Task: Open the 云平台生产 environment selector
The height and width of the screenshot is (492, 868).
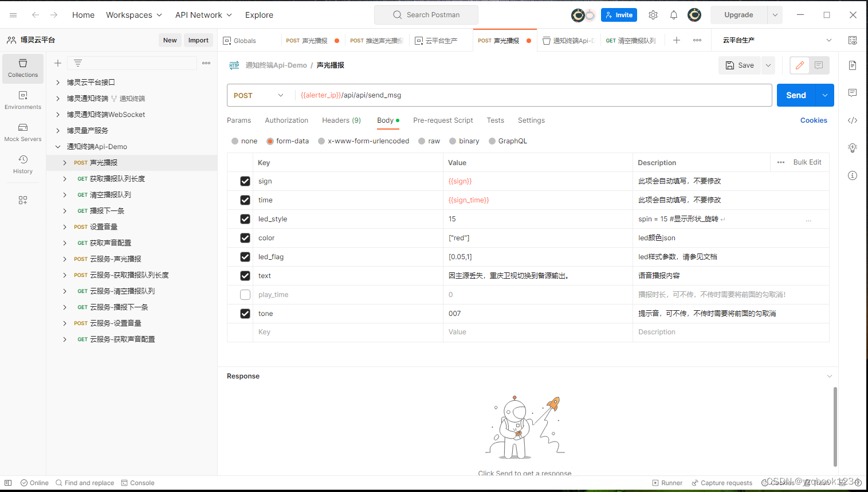Action: (776, 40)
